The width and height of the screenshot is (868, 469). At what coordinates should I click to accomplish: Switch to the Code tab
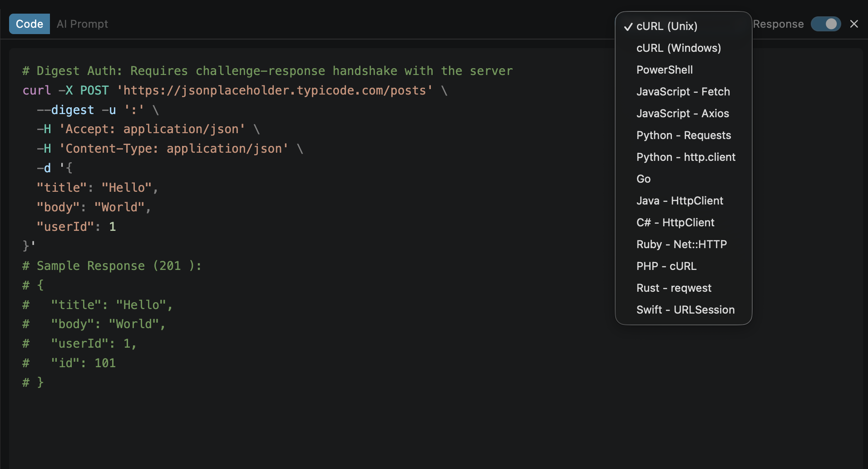point(30,24)
